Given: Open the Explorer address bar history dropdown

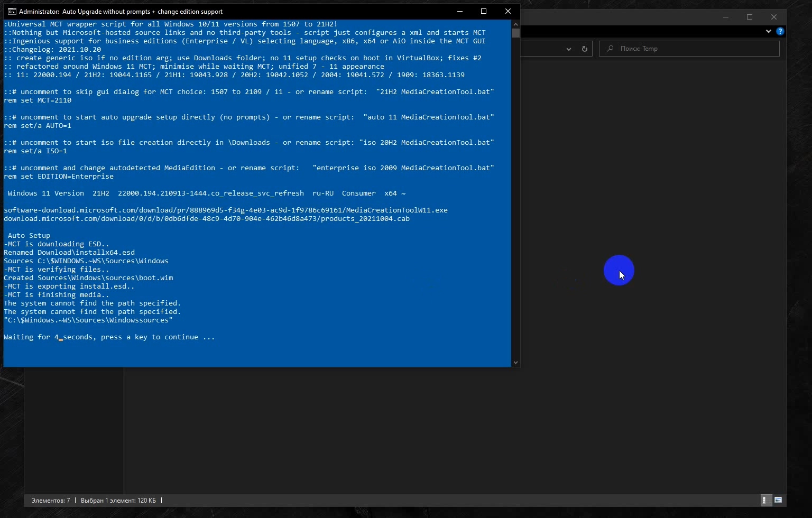Looking at the screenshot, I should pos(569,49).
